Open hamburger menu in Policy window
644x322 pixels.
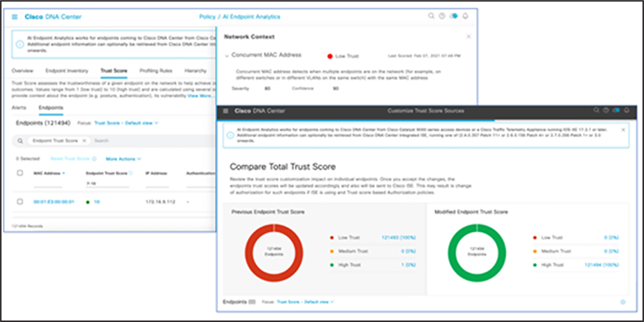(x=15, y=17)
